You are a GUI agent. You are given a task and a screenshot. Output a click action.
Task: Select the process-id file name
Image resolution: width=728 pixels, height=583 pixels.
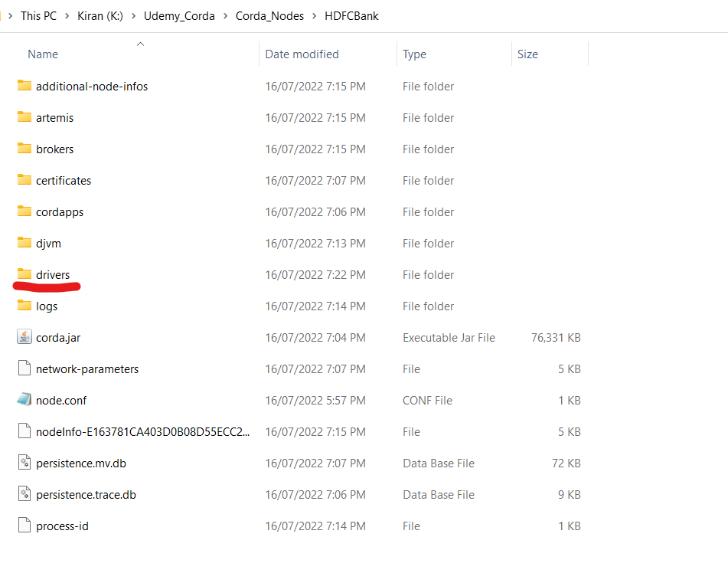pyautogui.click(x=62, y=526)
